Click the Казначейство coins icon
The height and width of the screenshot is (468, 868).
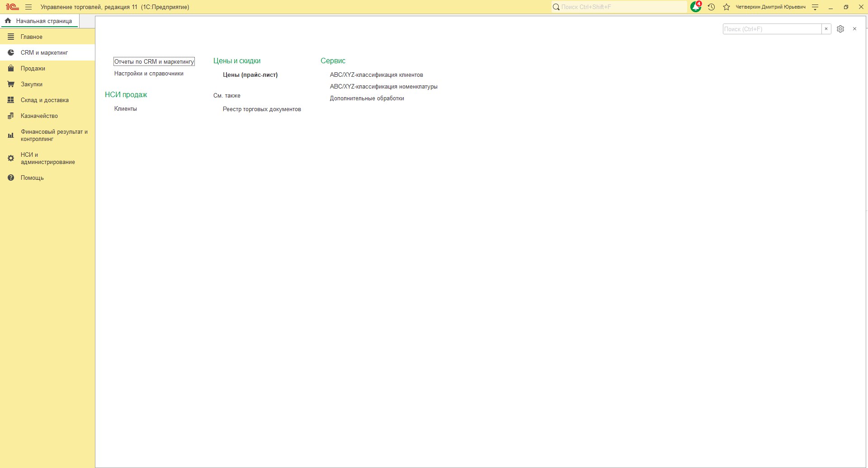[11, 116]
